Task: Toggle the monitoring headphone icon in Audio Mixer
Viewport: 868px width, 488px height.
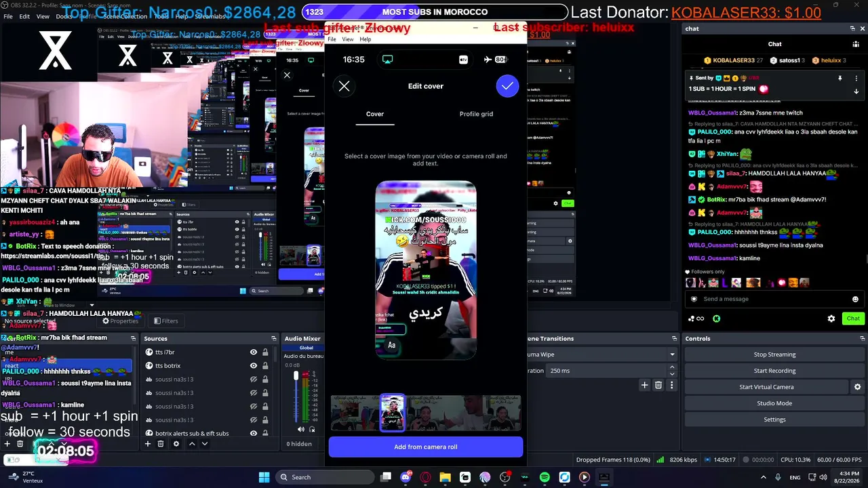Action: (312, 429)
